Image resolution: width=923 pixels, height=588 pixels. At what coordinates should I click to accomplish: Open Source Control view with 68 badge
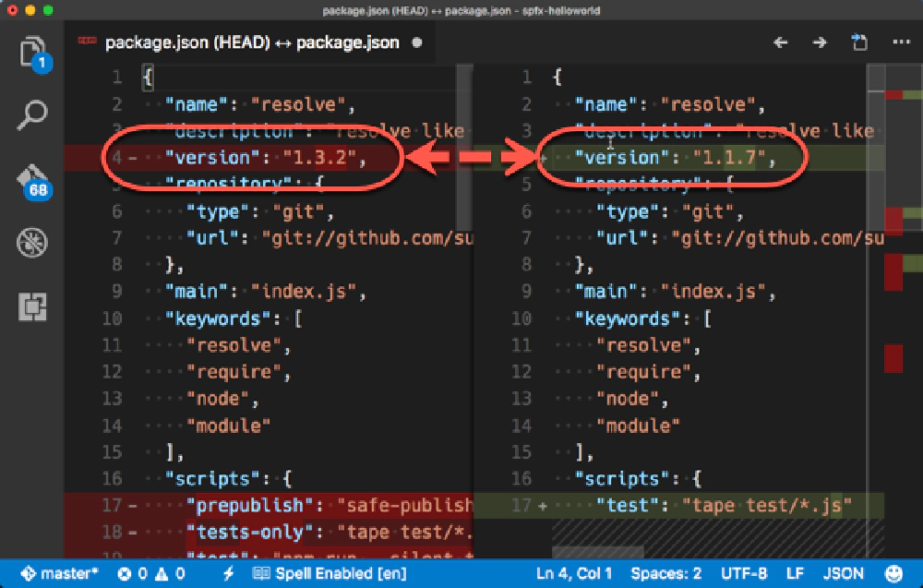point(34,181)
